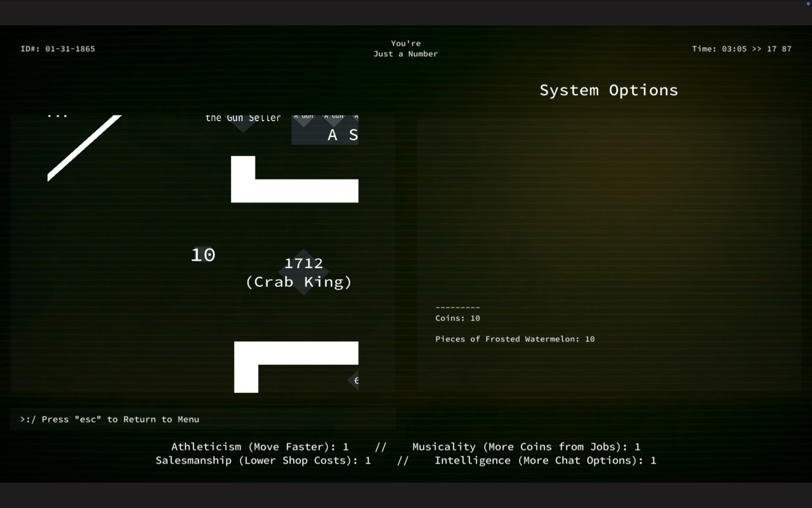The height and width of the screenshot is (508, 812).
Task: Select the number 10 player token
Action: (203, 254)
